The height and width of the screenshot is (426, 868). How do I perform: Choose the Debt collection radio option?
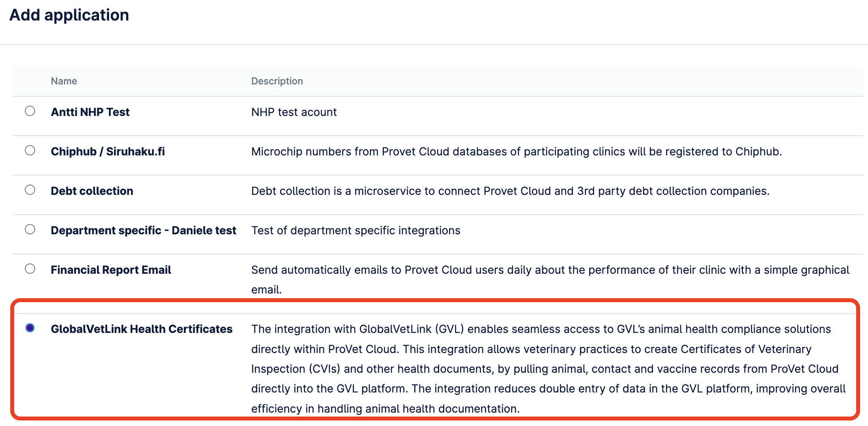(30, 190)
